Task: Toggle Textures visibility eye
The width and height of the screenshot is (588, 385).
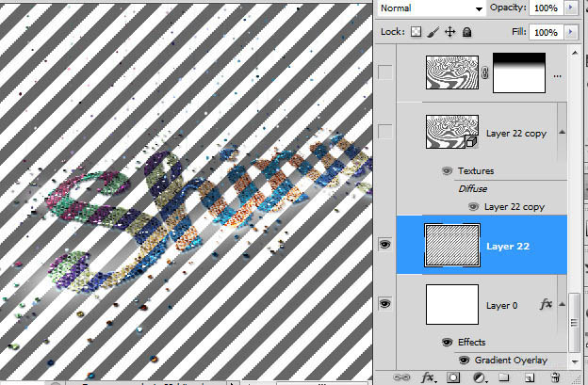Action: [x=447, y=171]
